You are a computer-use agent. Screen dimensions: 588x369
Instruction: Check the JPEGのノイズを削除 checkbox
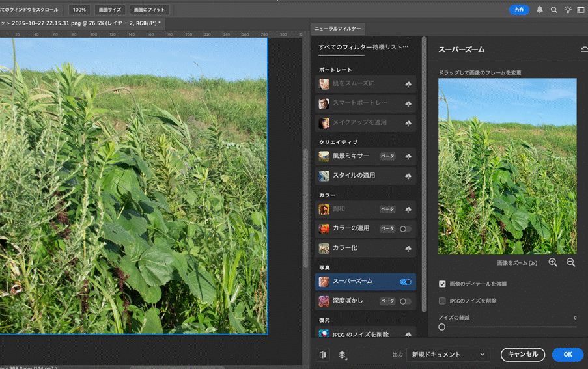(x=442, y=301)
